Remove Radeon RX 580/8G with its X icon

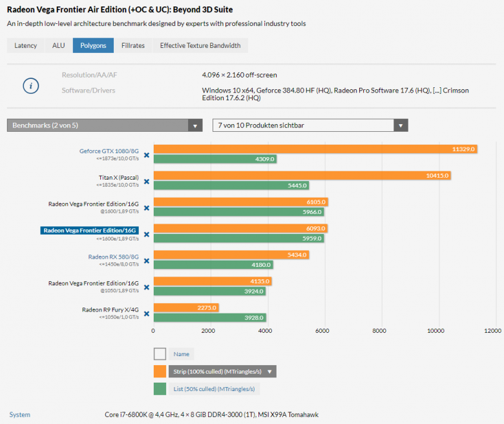click(x=147, y=260)
